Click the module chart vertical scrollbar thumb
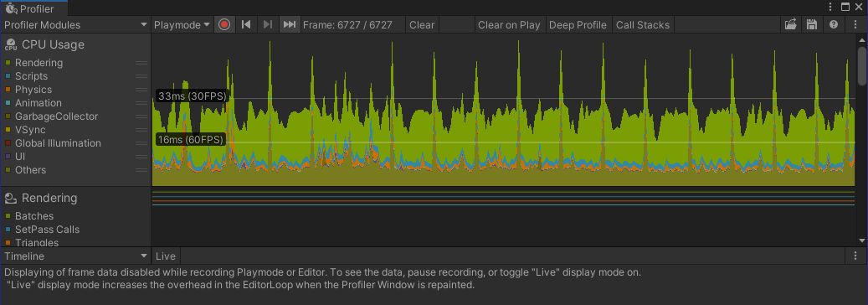 (862, 66)
